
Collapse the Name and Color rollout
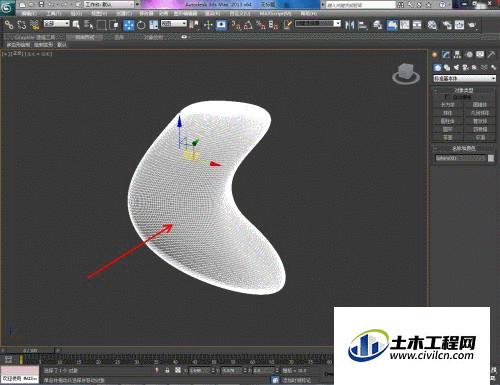(x=464, y=148)
